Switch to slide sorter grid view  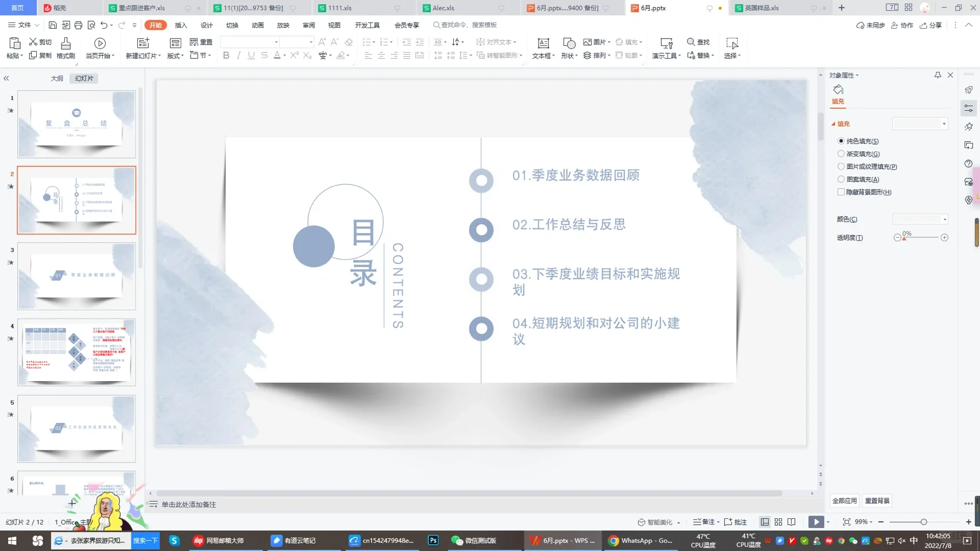[x=778, y=522]
